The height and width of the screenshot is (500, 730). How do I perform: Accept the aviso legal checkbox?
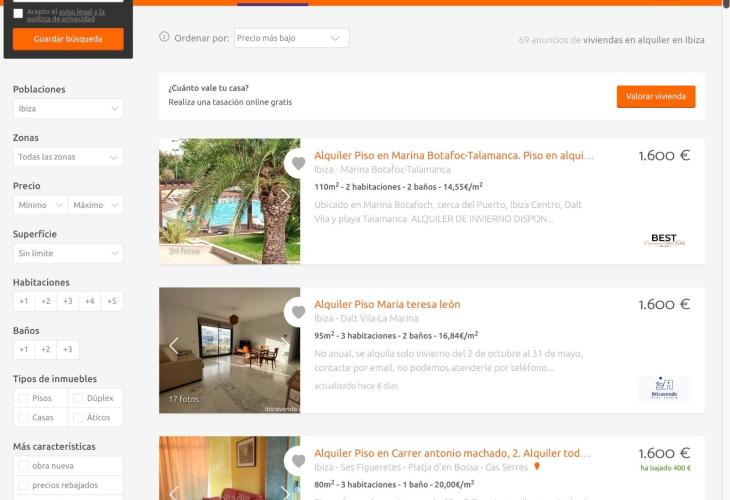click(18, 14)
